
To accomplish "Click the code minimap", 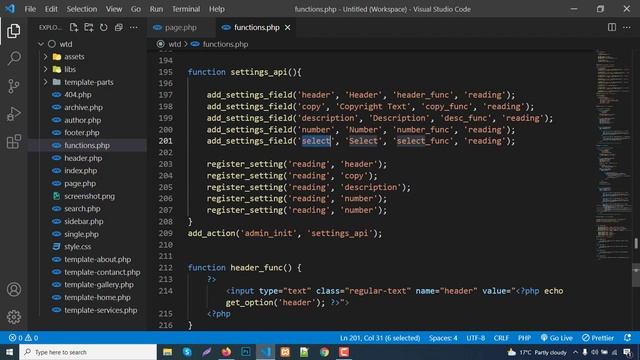I will tap(613, 155).
